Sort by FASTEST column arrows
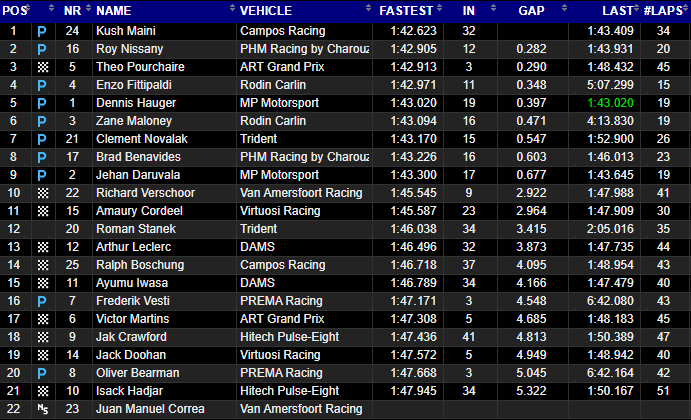691x420 pixels. click(x=439, y=8)
